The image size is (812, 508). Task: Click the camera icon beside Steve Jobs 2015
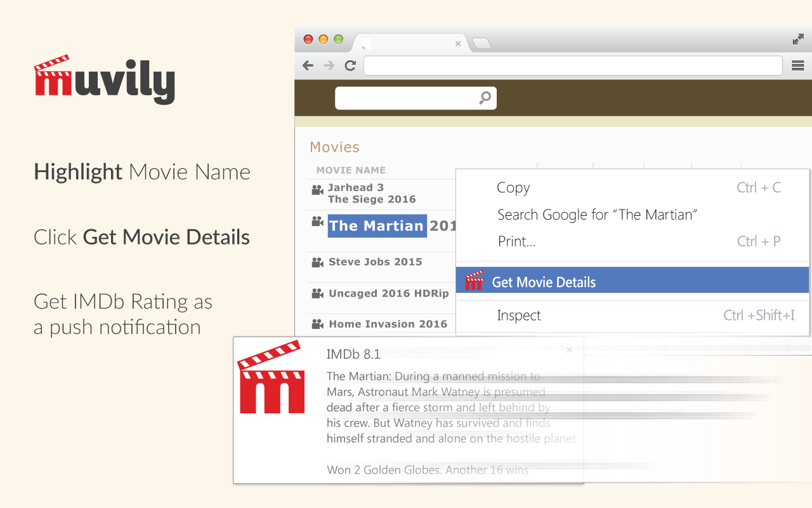click(x=318, y=262)
